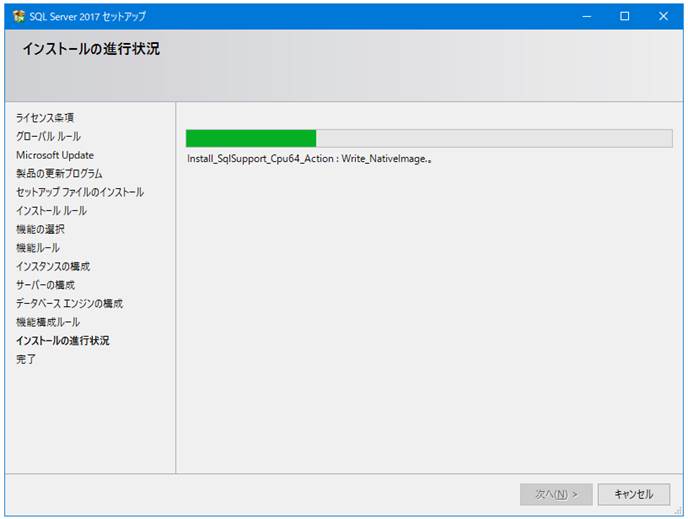The image size is (688, 519).
Task: Click the green installation progress bar
Action: click(429, 138)
